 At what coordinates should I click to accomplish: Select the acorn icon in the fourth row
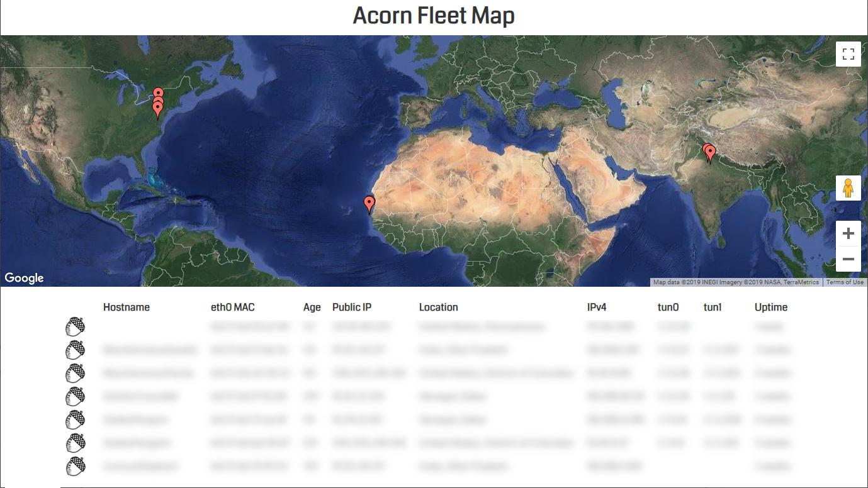click(x=76, y=397)
